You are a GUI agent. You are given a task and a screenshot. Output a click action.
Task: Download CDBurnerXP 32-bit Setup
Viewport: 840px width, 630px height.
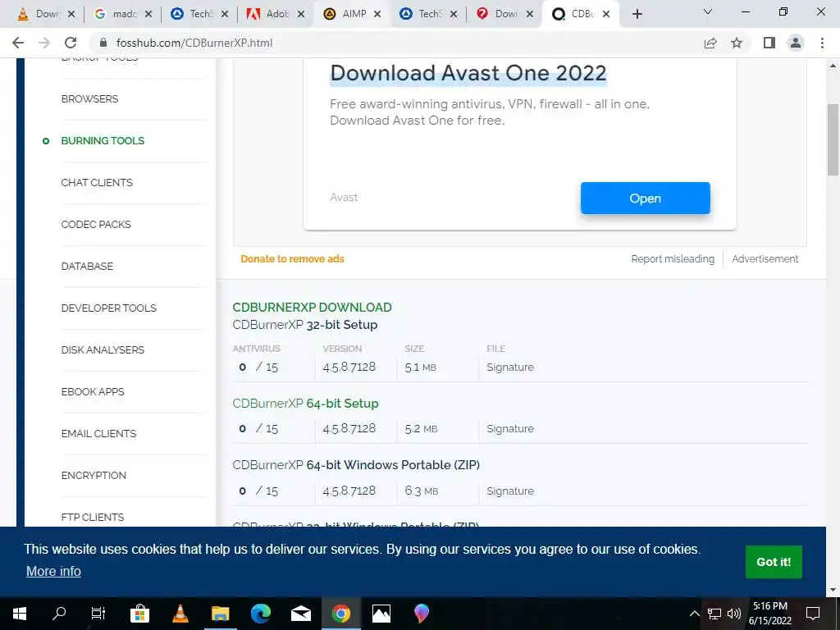(x=305, y=325)
